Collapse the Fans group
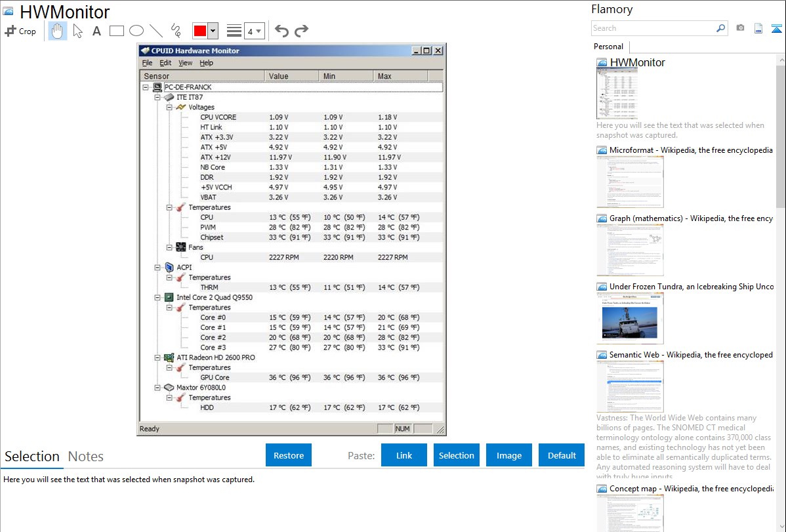This screenshot has height=532, width=786. (x=169, y=247)
